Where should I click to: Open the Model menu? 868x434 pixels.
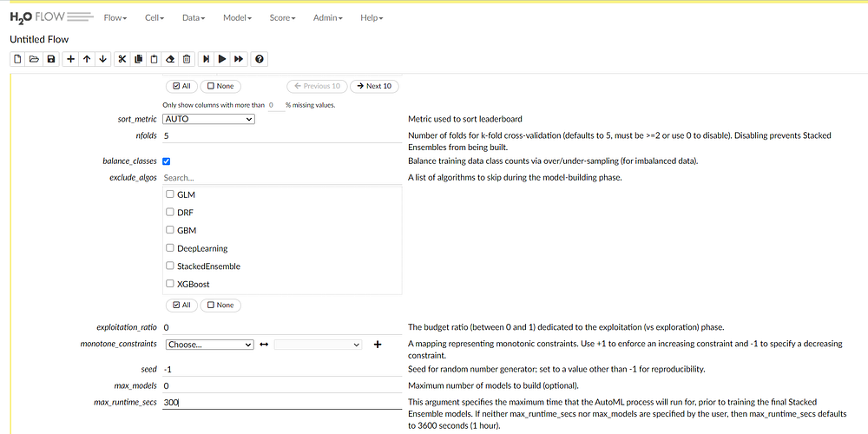tap(238, 17)
